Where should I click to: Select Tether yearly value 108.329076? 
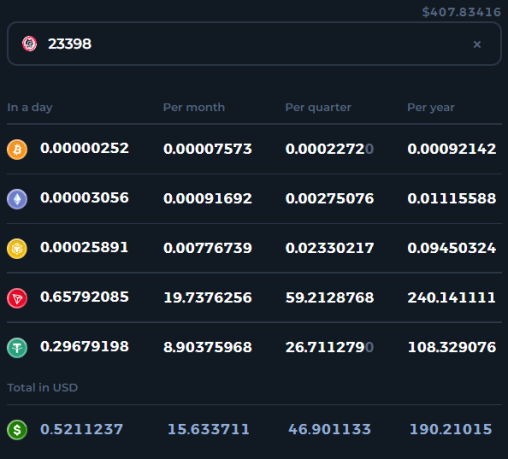[452, 347]
